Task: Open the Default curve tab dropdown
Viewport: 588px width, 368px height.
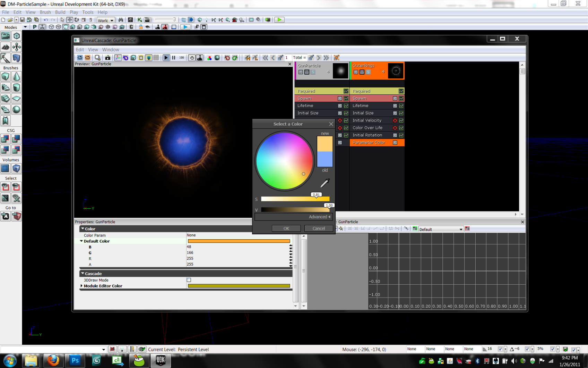Action: tap(461, 229)
